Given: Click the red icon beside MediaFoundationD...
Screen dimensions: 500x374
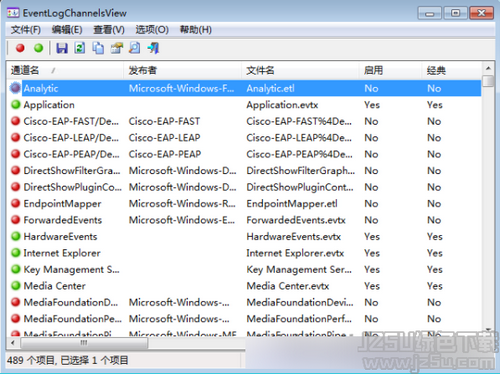Looking at the screenshot, I should (16, 302).
